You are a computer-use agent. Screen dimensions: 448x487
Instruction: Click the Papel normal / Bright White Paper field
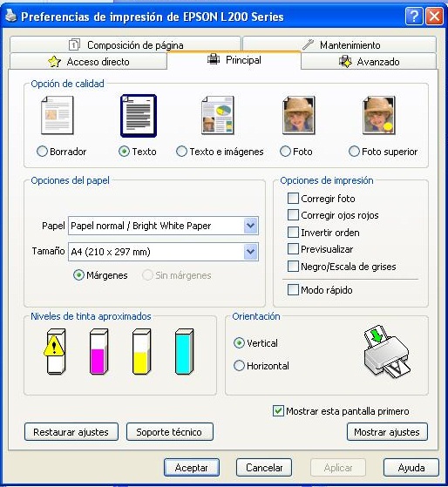[x=163, y=226]
